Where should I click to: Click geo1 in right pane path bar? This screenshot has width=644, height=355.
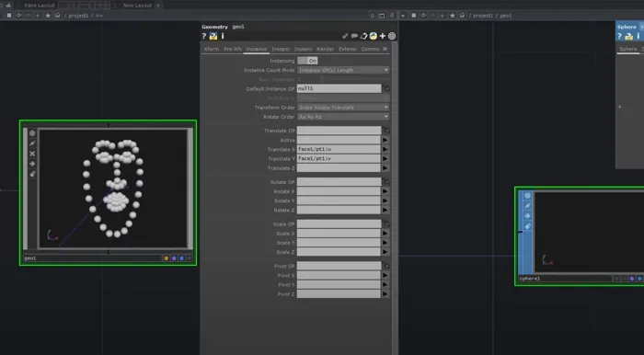[506, 16]
